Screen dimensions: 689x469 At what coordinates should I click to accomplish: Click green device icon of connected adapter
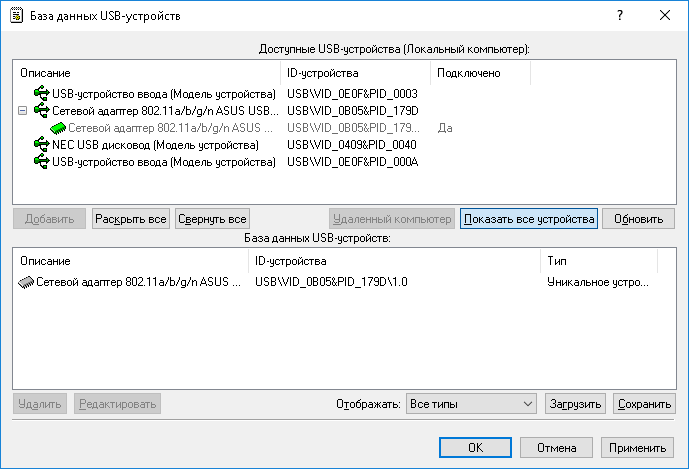click(x=58, y=128)
